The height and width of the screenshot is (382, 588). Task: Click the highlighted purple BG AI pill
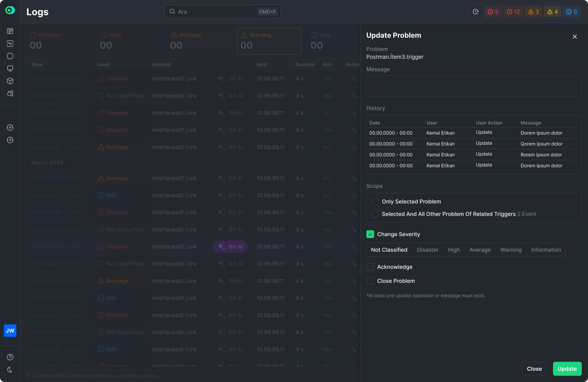pos(230,247)
